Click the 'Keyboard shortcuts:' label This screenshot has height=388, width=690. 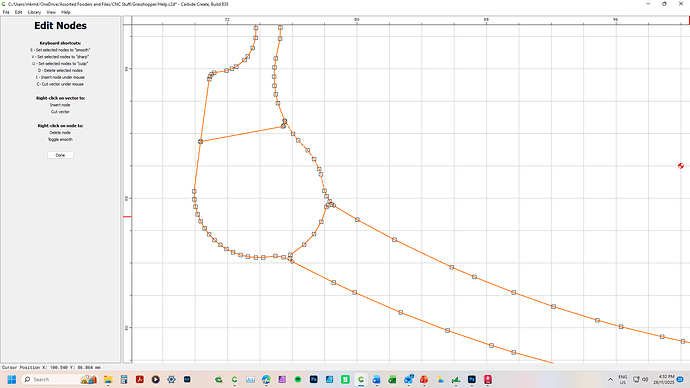60,43
